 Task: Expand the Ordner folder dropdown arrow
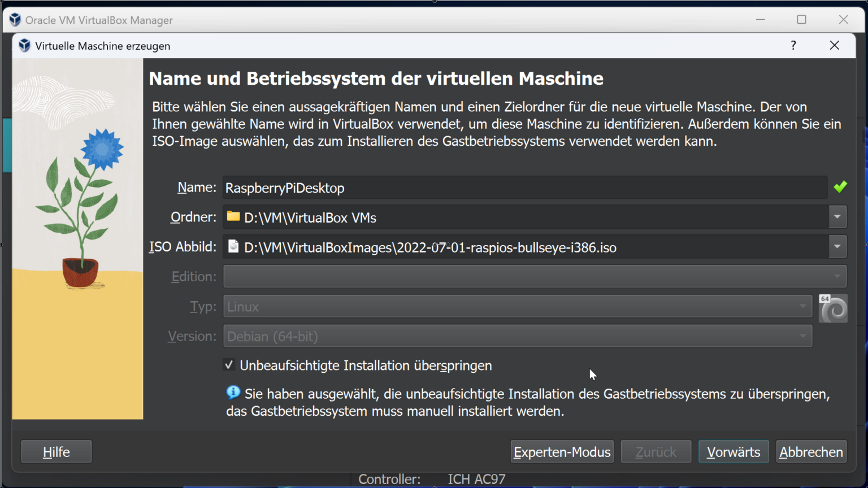coord(837,217)
